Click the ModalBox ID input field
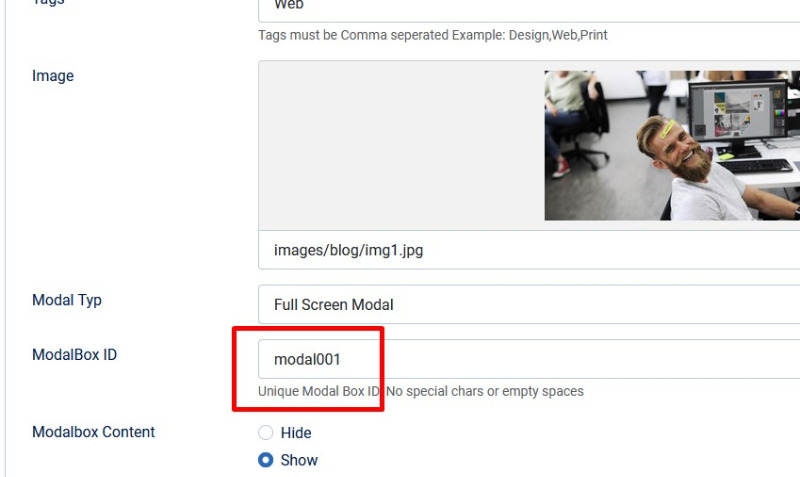The width and height of the screenshot is (800, 477). [528, 359]
